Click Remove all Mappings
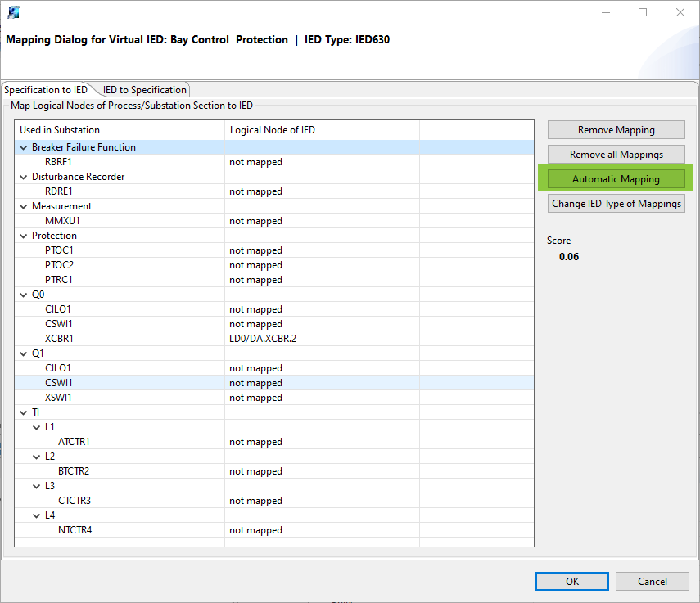This screenshot has height=603, width=700. click(x=616, y=155)
